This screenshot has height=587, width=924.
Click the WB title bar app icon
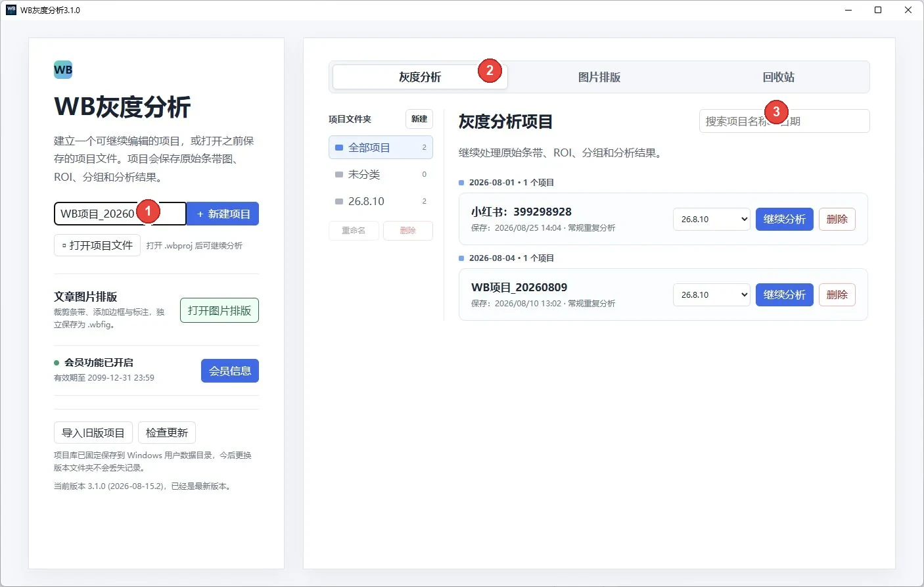[11, 10]
